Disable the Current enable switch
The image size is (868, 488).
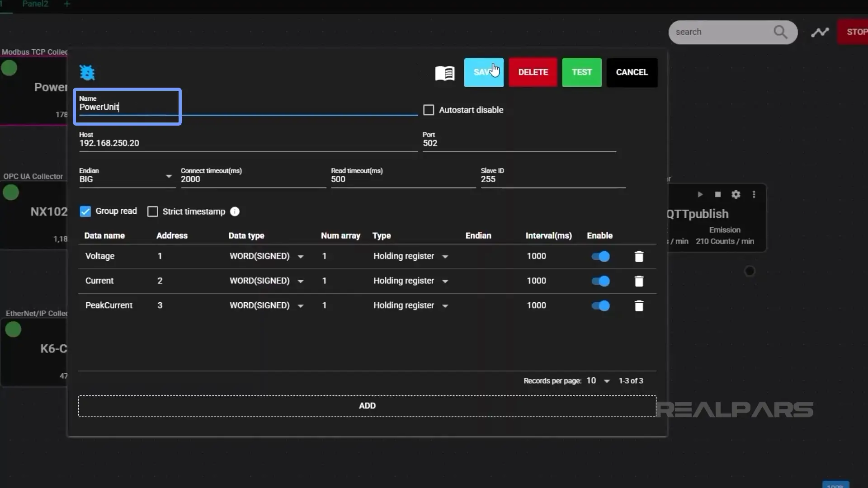pyautogui.click(x=600, y=281)
